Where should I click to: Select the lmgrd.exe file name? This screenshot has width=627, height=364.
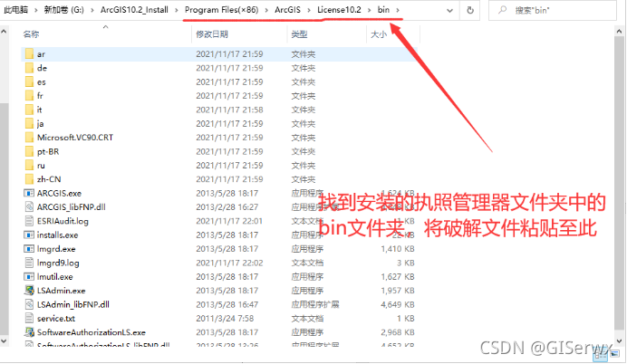point(56,249)
